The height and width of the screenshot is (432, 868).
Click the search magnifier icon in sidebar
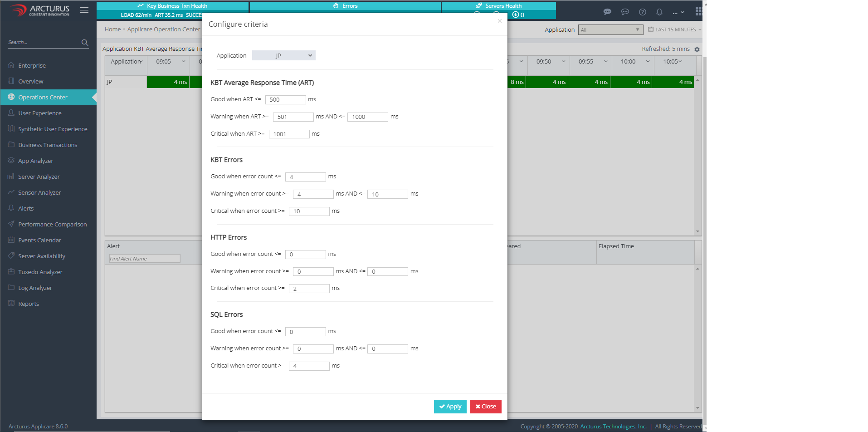tap(85, 43)
